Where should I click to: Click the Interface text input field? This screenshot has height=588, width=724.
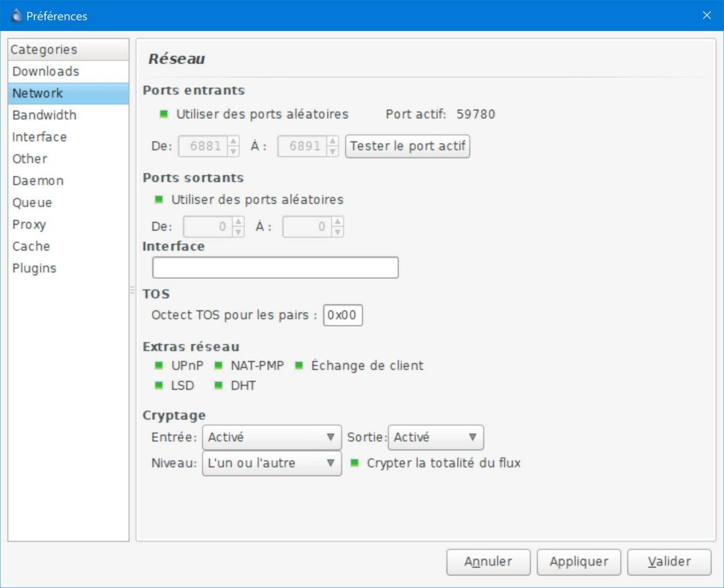tap(275, 267)
